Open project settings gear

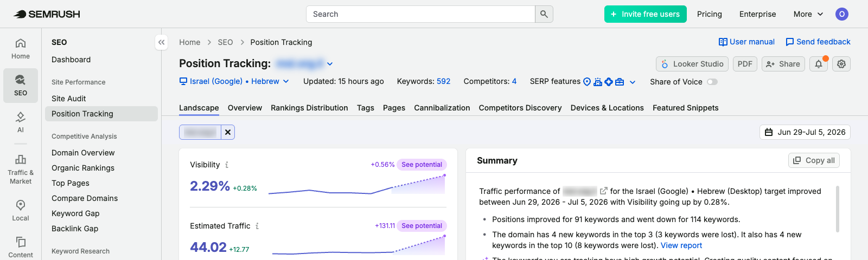(x=841, y=64)
